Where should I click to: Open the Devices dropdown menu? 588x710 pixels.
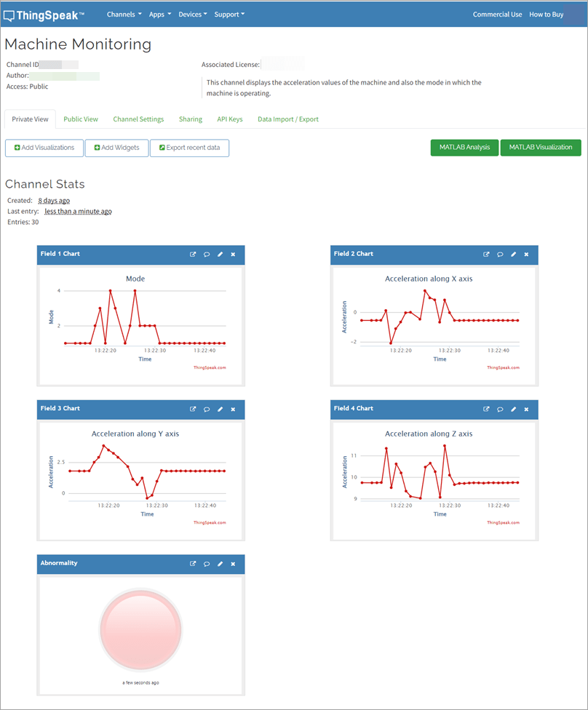point(192,13)
